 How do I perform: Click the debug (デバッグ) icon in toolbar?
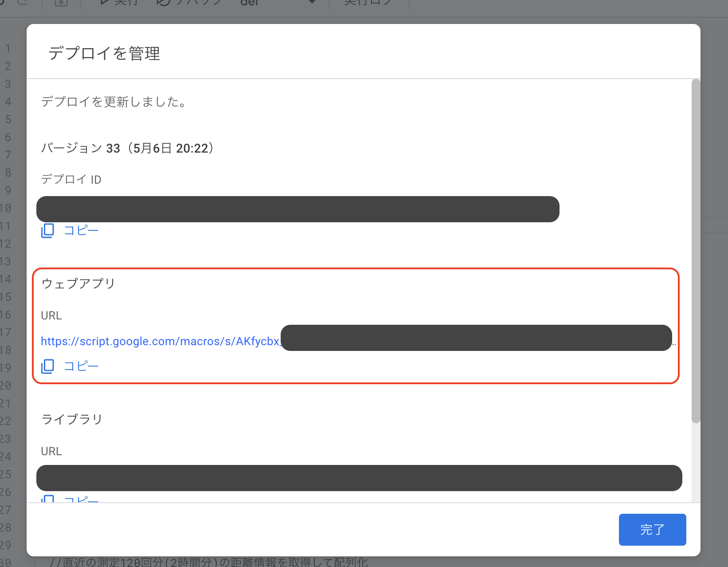[x=164, y=2]
